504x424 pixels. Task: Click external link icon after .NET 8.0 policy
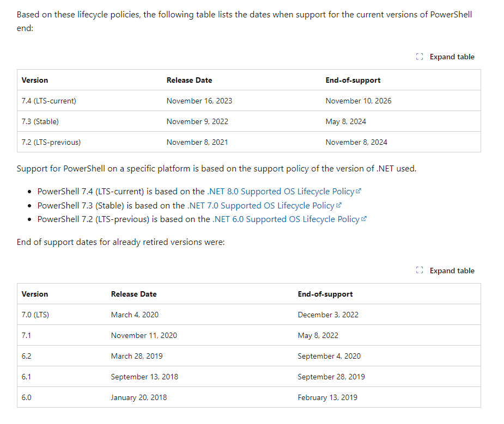coord(359,191)
